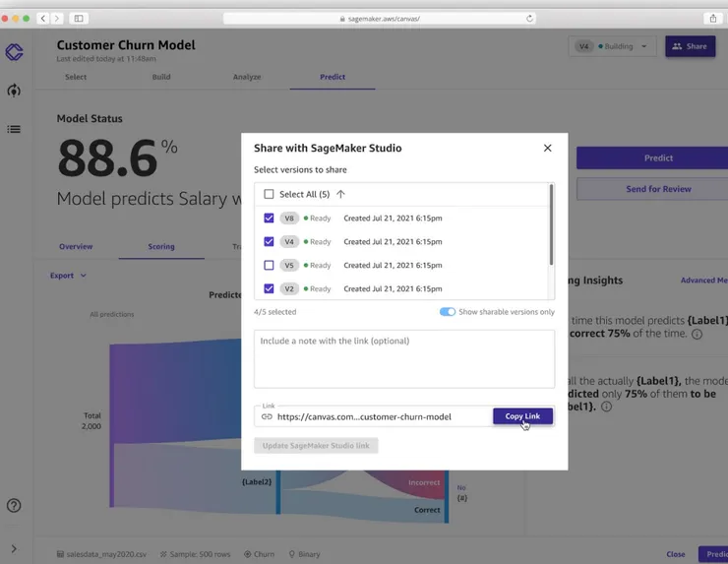The width and height of the screenshot is (728, 564).
Task: Click info icon after 'bel1}.' text
Action: tap(606, 407)
